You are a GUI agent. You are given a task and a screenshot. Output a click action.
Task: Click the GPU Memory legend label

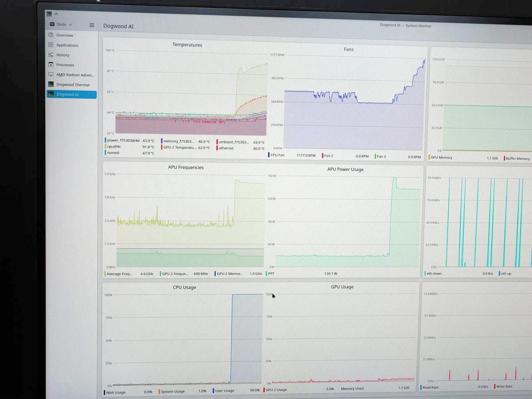442,158
